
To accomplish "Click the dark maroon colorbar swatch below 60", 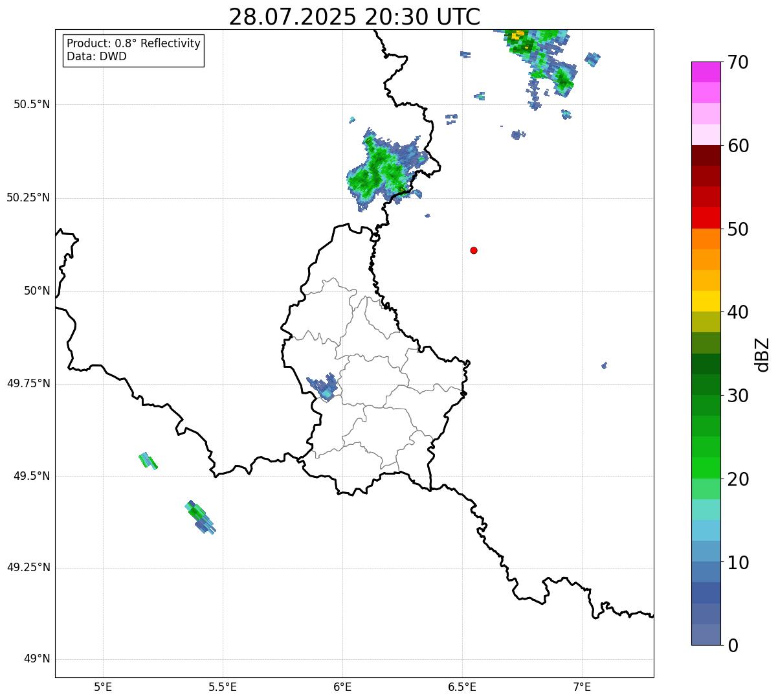I will pyautogui.click(x=706, y=155).
